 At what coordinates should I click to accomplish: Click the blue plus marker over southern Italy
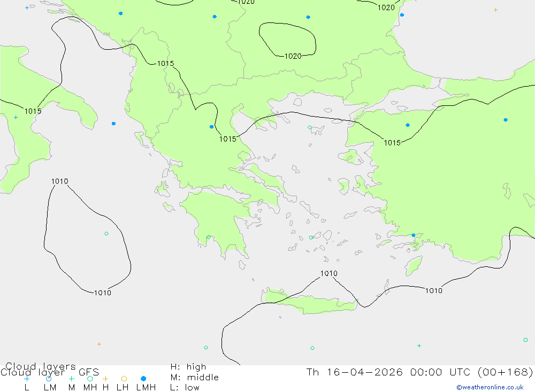[x=16, y=117]
